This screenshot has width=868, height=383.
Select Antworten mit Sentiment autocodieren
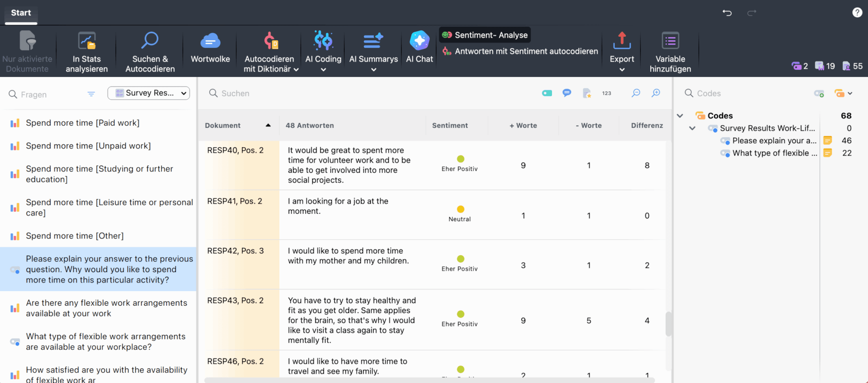519,51
